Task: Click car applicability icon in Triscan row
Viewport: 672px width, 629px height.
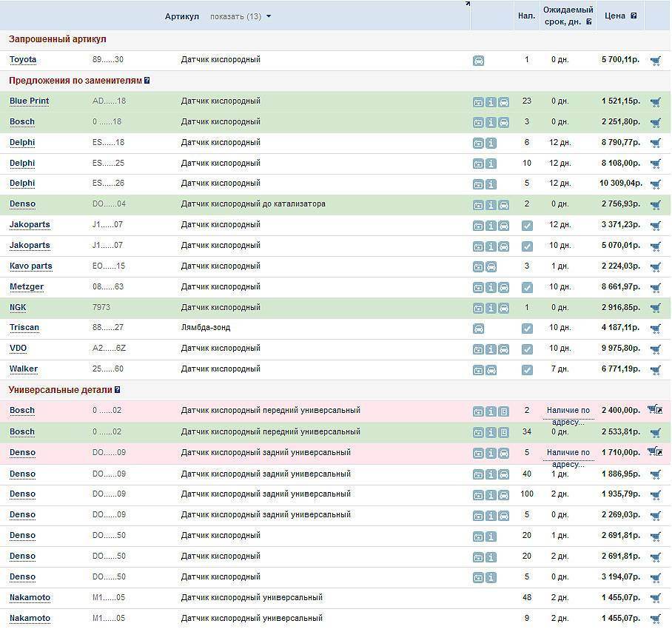Action: (478, 329)
